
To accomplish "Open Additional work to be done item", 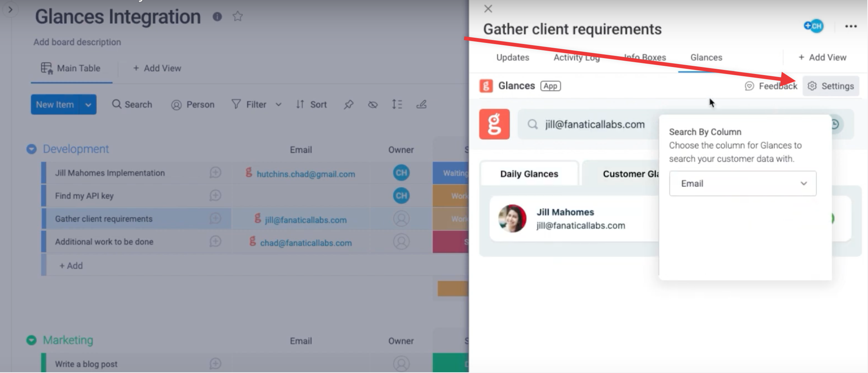I will [x=104, y=242].
